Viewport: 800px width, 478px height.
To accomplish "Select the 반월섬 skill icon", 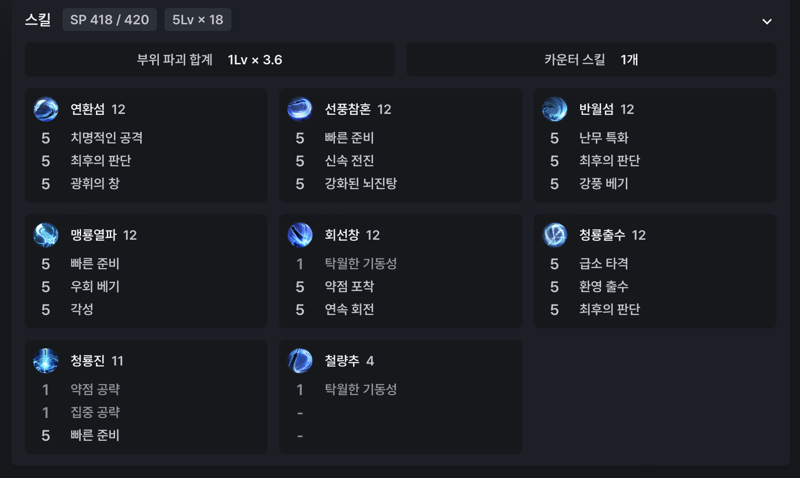I will pos(555,109).
